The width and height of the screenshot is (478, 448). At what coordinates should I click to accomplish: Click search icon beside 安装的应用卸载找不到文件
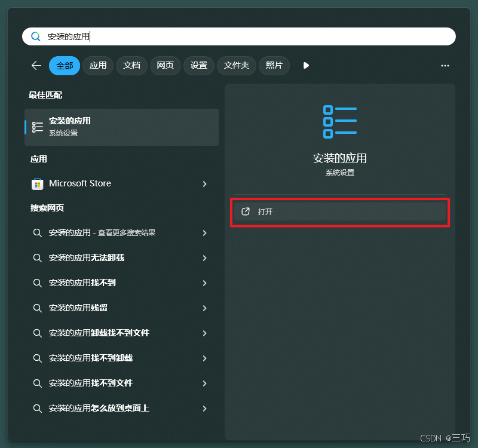pos(37,333)
